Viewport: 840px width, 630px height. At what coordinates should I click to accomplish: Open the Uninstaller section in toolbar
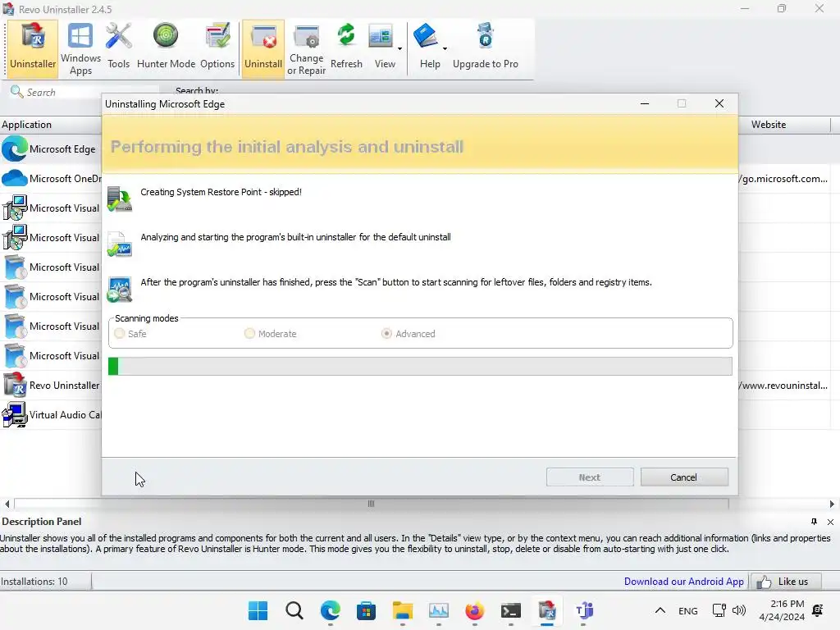33,48
